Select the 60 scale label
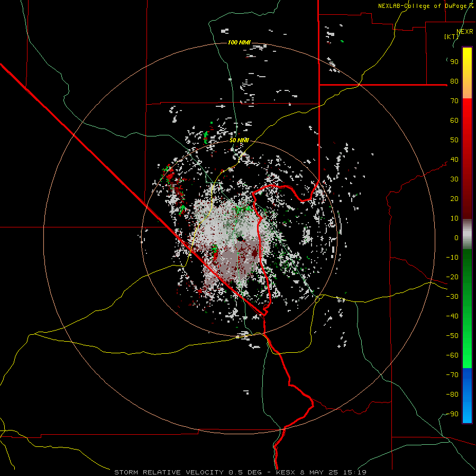 coord(454,121)
